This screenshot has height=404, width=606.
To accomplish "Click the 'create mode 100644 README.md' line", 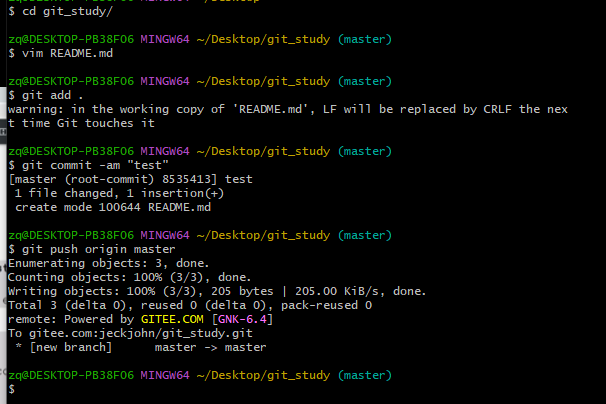I will coord(113,207).
